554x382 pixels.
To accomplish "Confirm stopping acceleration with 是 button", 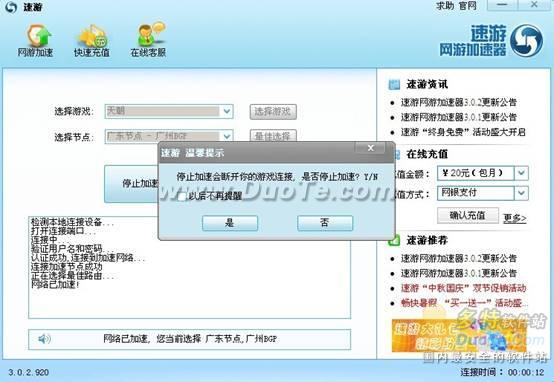I will pyautogui.click(x=230, y=223).
